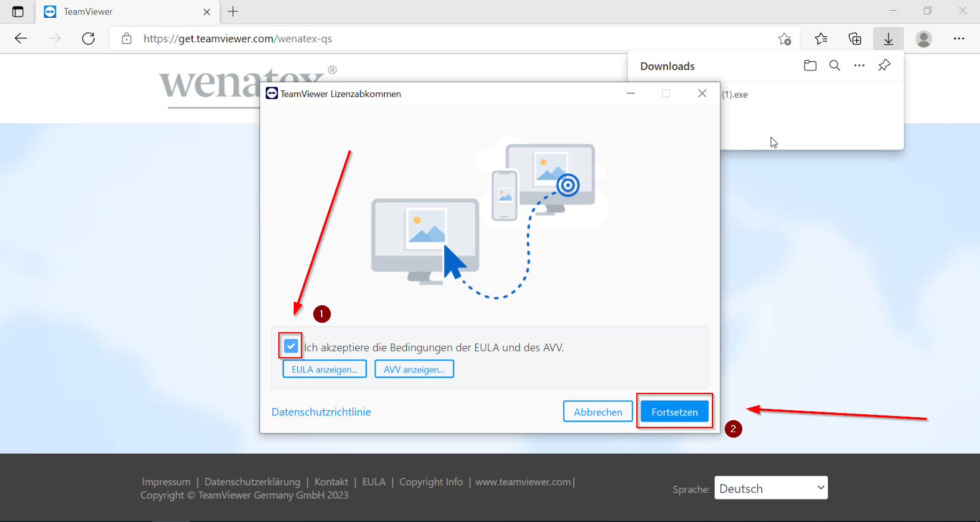Search downloads with magnifier icon

(x=835, y=65)
